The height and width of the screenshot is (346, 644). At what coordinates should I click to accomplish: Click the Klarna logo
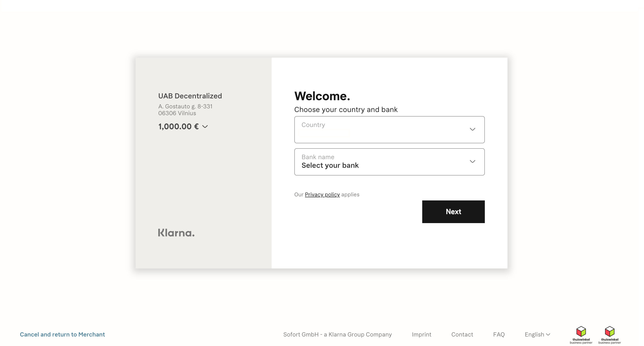(176, 233)
